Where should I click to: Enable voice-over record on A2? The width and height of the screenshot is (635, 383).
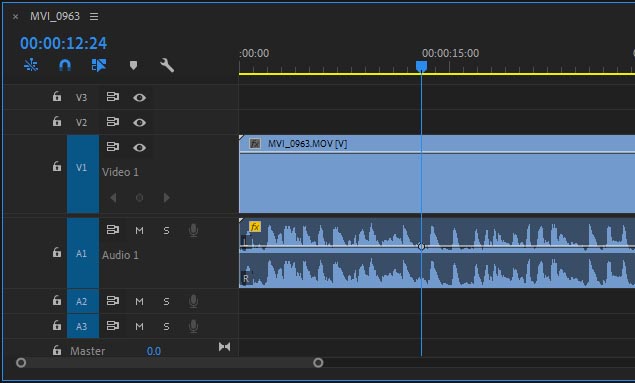194,301
